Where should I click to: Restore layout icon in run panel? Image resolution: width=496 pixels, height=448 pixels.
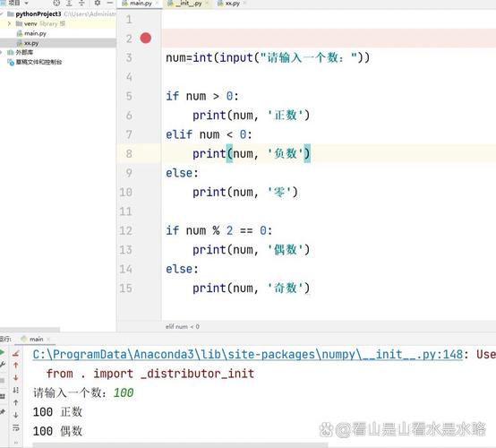coord(2,396)
